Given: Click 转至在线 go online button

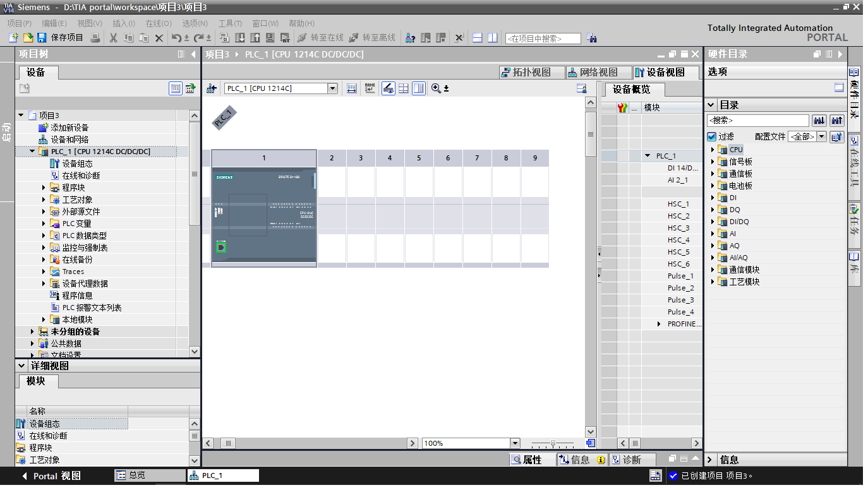Looking at the screenshot, I should pos(320,38).
